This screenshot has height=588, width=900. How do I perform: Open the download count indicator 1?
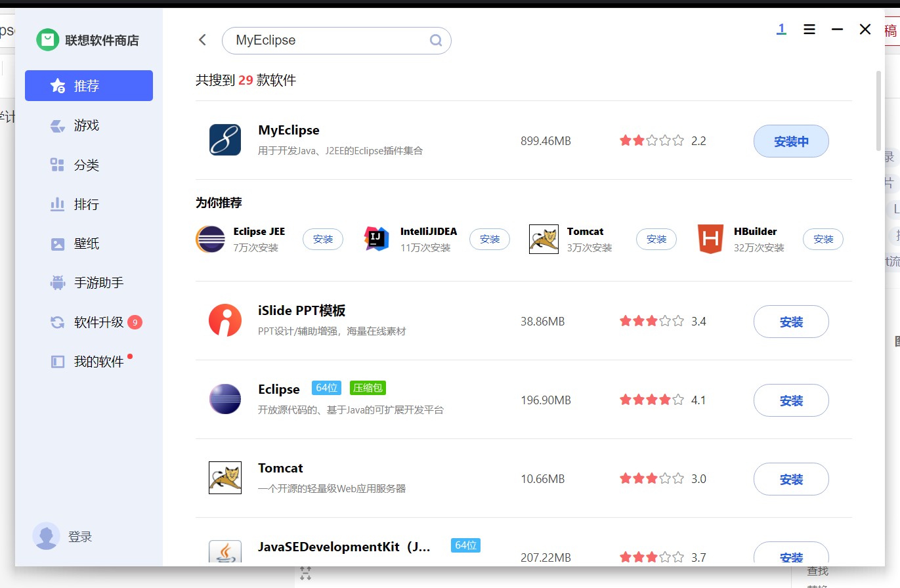tap(781, 29)
